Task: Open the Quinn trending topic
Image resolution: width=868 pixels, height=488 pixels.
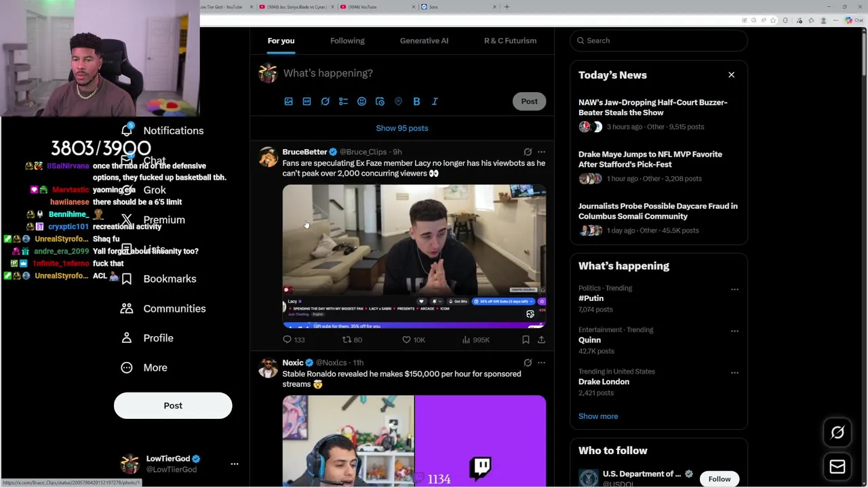Action: [589, 340]
